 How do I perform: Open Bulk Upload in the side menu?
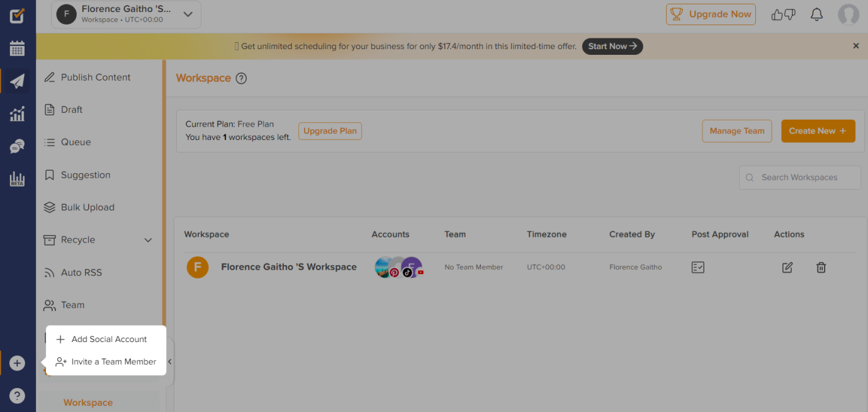[x=87, y=207]
